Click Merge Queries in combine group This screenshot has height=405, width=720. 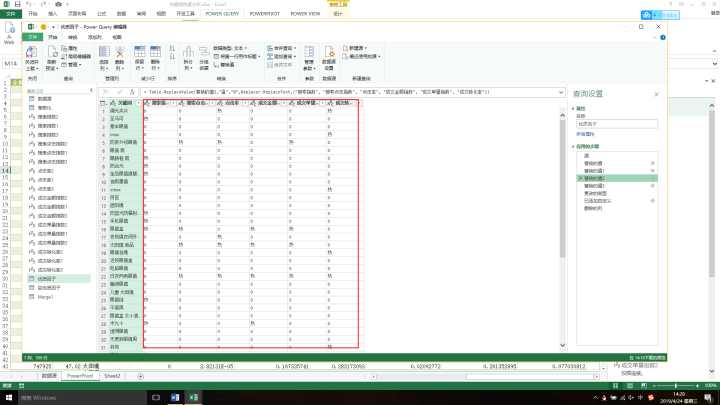click(282, 48)
